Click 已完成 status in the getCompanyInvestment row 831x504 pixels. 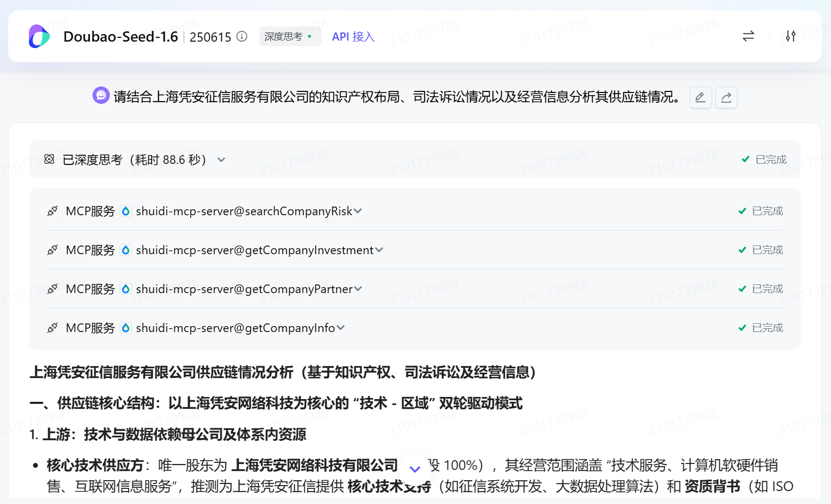pyautogui.click(x=761, y=250)
